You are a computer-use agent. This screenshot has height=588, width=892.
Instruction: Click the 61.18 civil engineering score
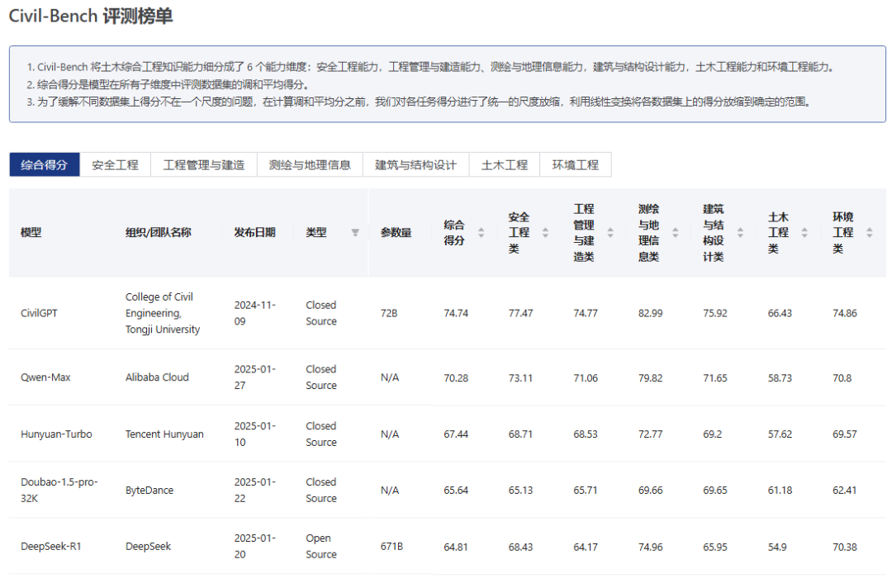click(x=780, y=491)
